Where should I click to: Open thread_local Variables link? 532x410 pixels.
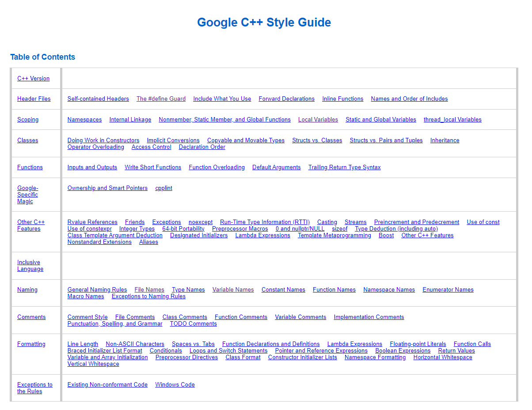[452, 120]
